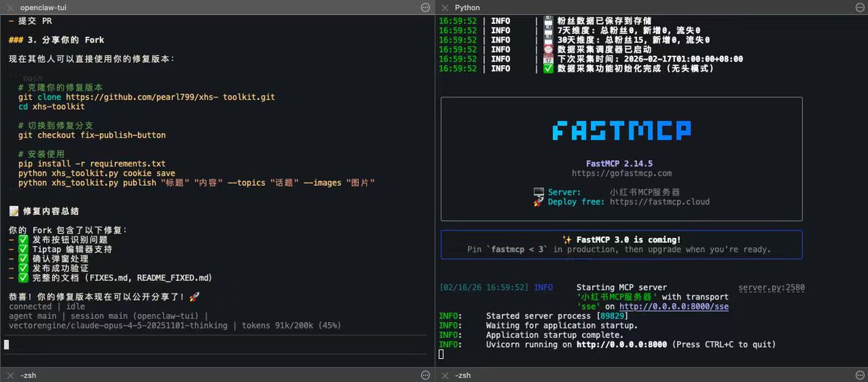Click the 'Pin fastmcp < 3' notice line
Image resolution: width=868 pixels, height=382 pixels.
pyautogui.click(x=619, y=250)
